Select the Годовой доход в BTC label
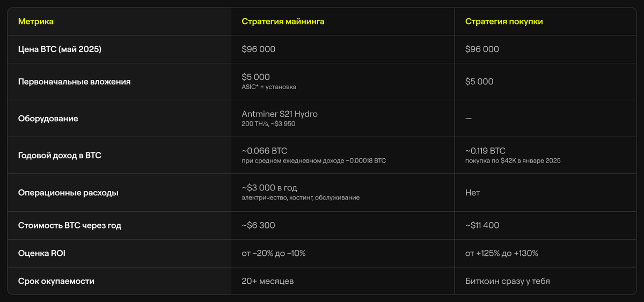The image size is (644, 302). (x=60, y=156)
